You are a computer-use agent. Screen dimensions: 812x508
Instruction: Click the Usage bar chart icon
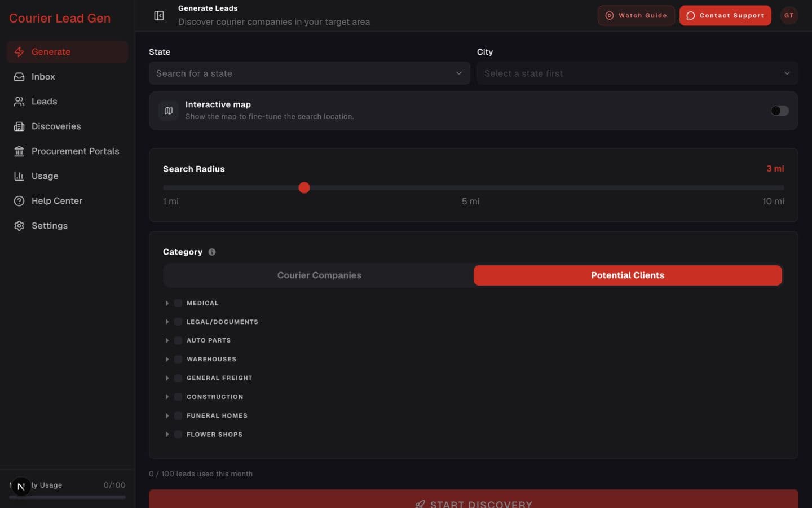[x=19, y=176]
